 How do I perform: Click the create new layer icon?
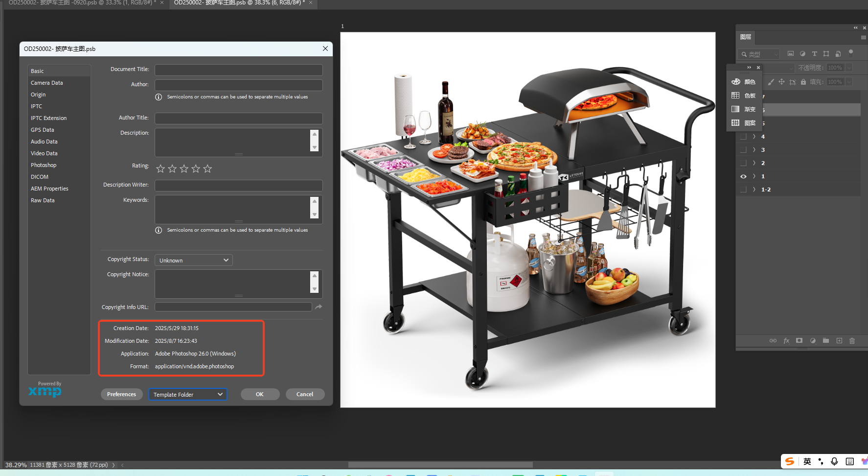point(839,341)
